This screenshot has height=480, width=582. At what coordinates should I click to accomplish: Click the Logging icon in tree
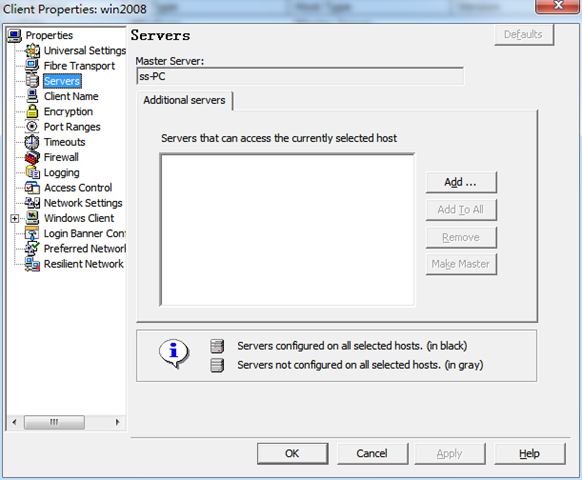click(32, 172)
